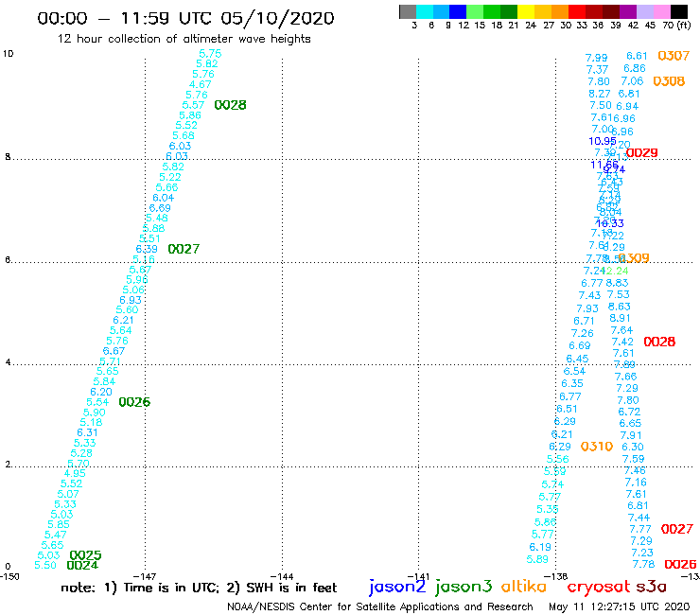Click the -138 longitude axis label
Viewport: 700px width, 615px height.
coord(556,576)
